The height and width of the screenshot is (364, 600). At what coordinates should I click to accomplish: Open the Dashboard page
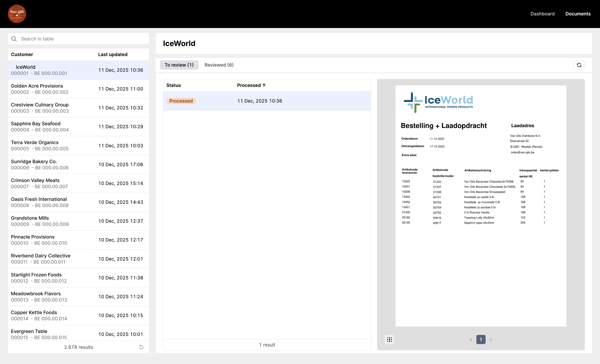point(542,14)
